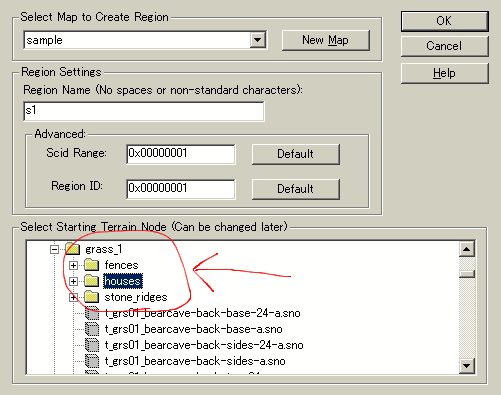
Task: Select t_grs01_bearcave-back-sides-a.sno file name
Action: (x=195, y=361)
